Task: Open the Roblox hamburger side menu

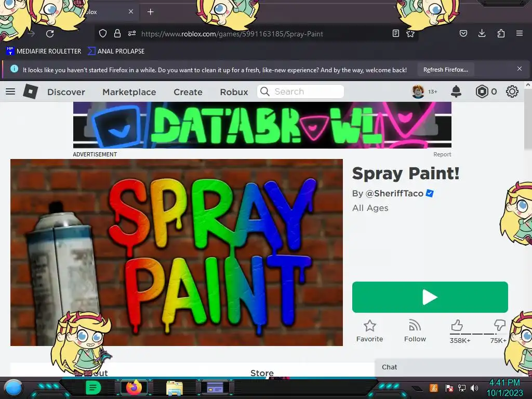Action: click(x=10, y=91)
